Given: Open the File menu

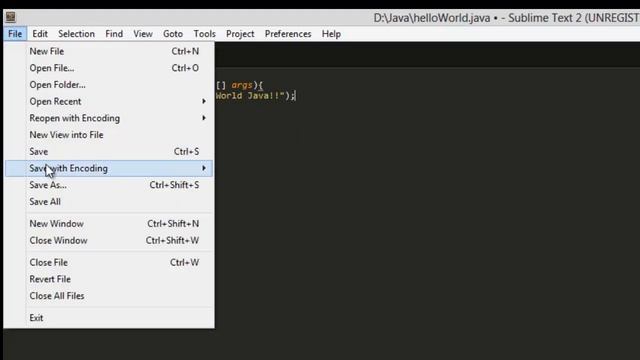Looking at the screenshot, I should tap(15, 34).
